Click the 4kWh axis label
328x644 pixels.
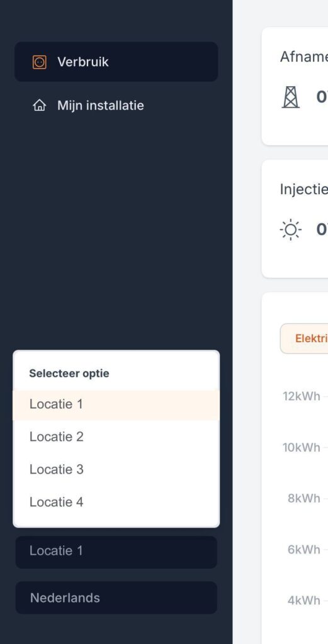[x=303, y=601]
